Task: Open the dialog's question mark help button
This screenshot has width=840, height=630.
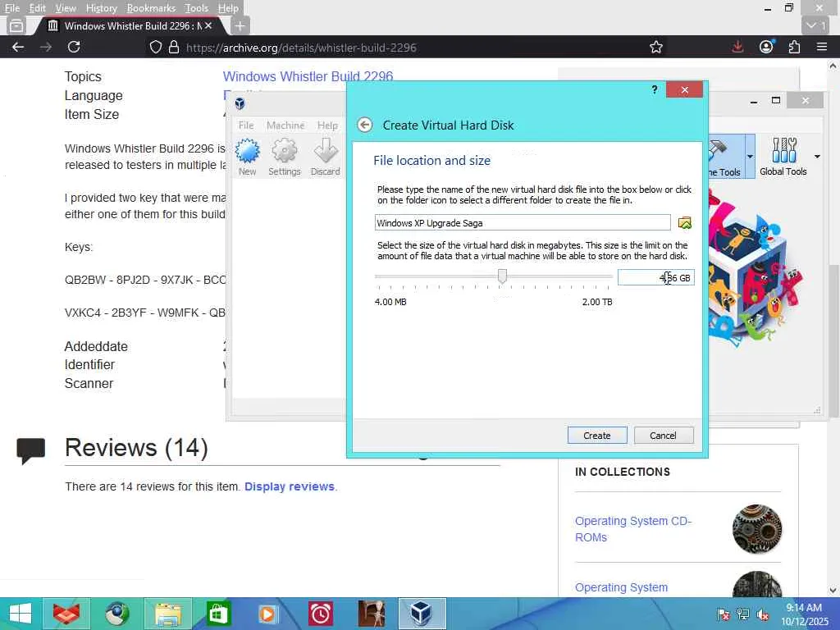Action: pos(654,89)
